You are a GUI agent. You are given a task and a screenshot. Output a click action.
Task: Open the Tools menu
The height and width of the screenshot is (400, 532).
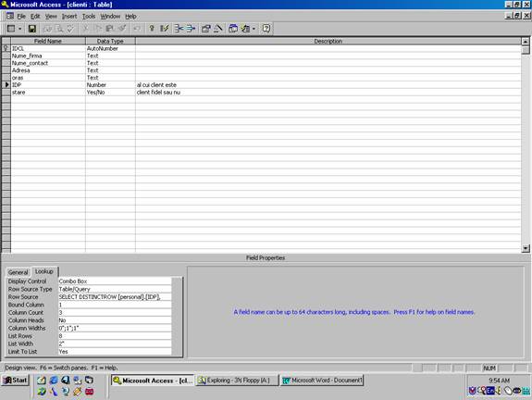coord(89,17)
